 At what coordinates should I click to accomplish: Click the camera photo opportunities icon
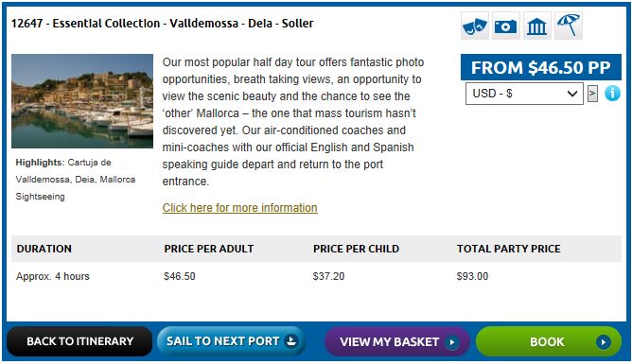[506, 26]
